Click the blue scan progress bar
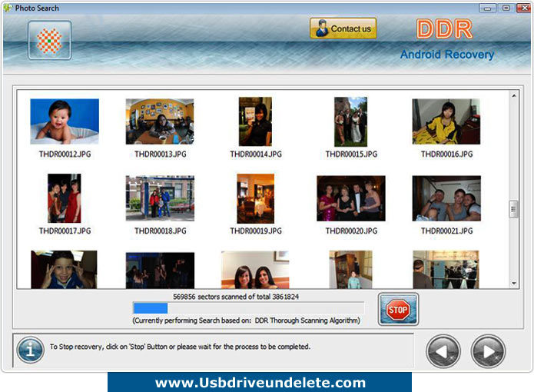Image resolution: width=534 pixels, height=392 pixels. click(248, 308)
